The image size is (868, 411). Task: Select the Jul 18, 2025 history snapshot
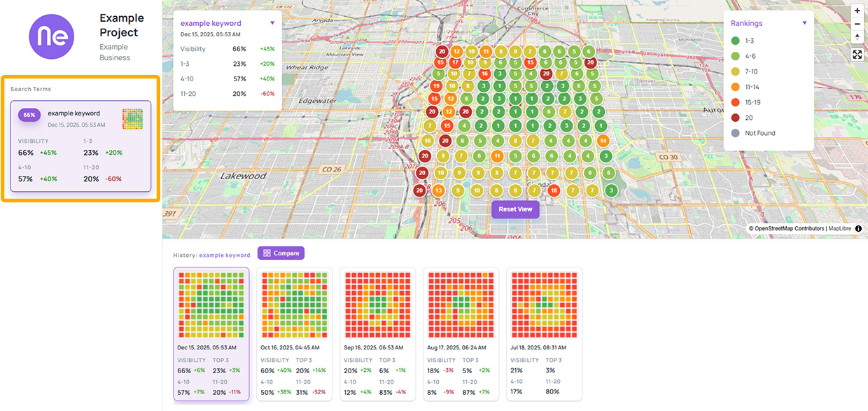pyautogui.click(x=544, y=334)
